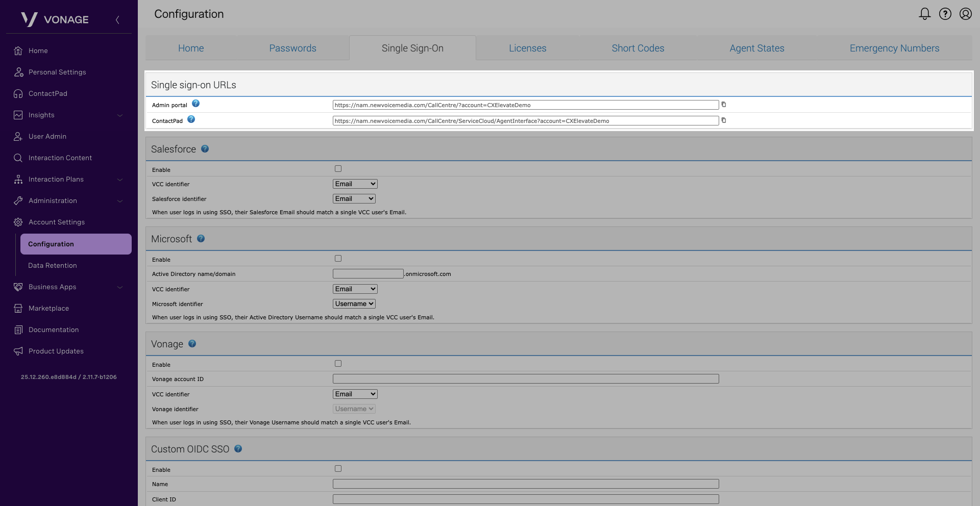Click the info icon beside Custom OIDC SSO
Screen dimensions: 980x506
coord(238,449)
